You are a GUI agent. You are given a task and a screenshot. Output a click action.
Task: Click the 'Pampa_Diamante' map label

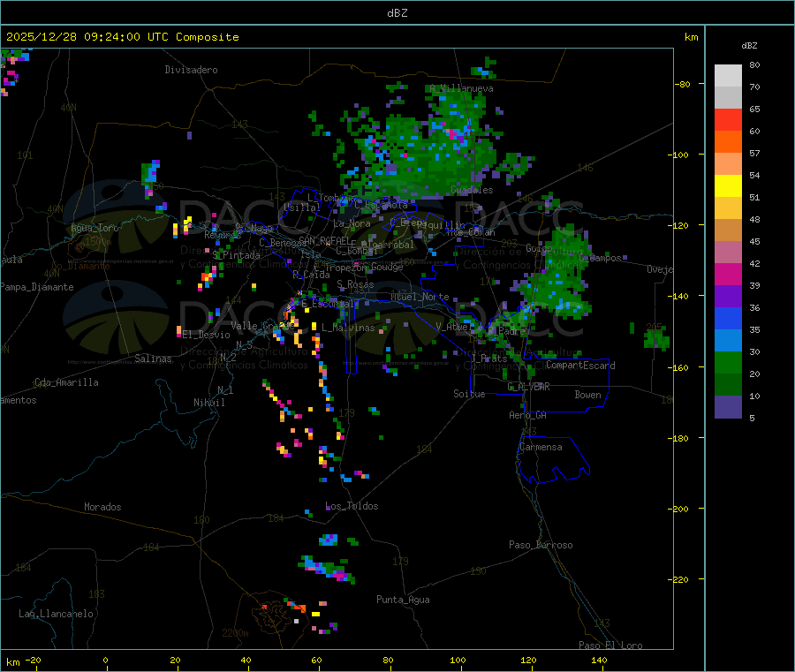pos(36,287)
